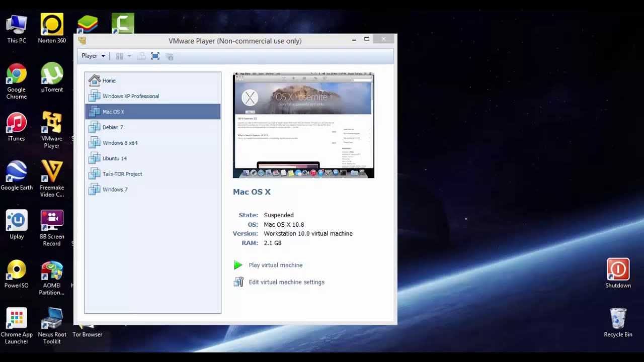Open dropdown arrow beside power toolbar icon

(129, 56)
